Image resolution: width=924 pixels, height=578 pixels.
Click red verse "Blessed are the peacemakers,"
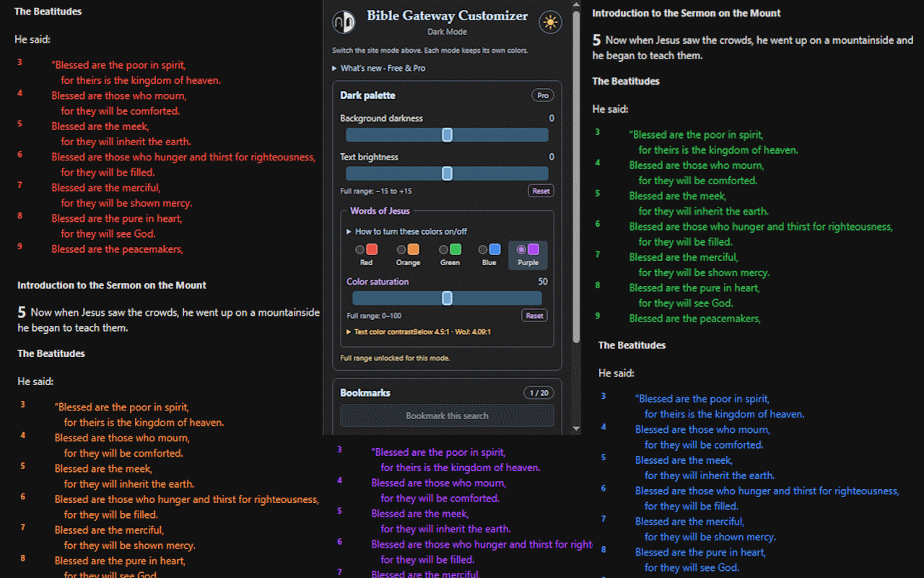(x=117, y=249)
